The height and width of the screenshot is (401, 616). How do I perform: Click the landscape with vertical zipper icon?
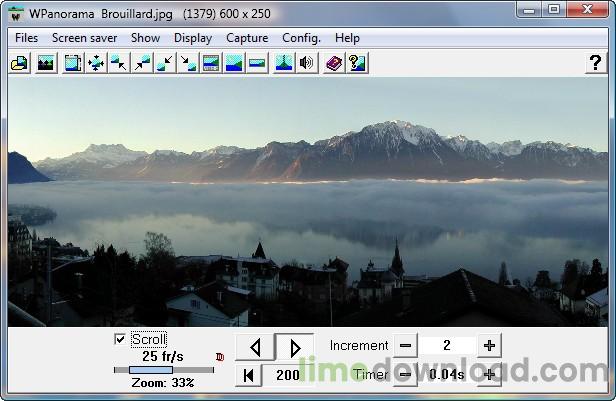[284, 63]
